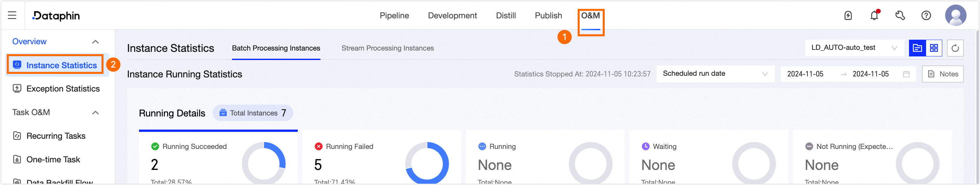The height and width of the screenshot is (185, 980).
Task: Switch to the list view icon
Action: click(917, 48)
